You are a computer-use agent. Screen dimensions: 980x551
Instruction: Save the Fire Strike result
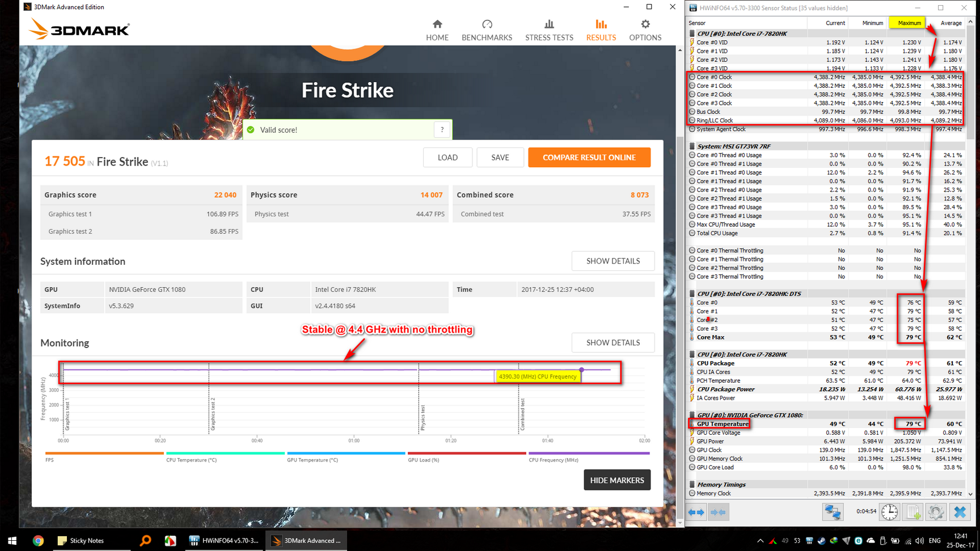click(500, 158)
